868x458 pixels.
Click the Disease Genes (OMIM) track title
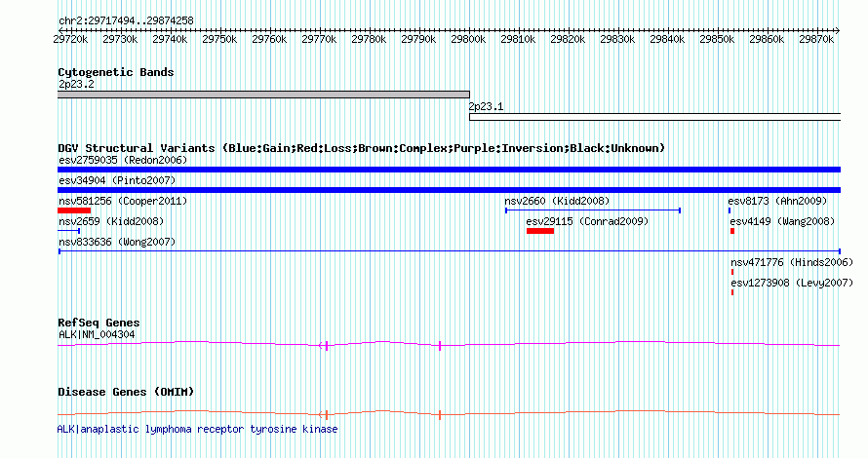click(x=126, y=392)
